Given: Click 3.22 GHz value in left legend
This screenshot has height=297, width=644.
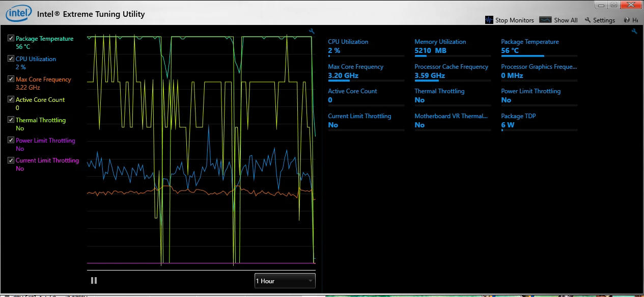Looking at the screenshot, I should tap(28, 88).
